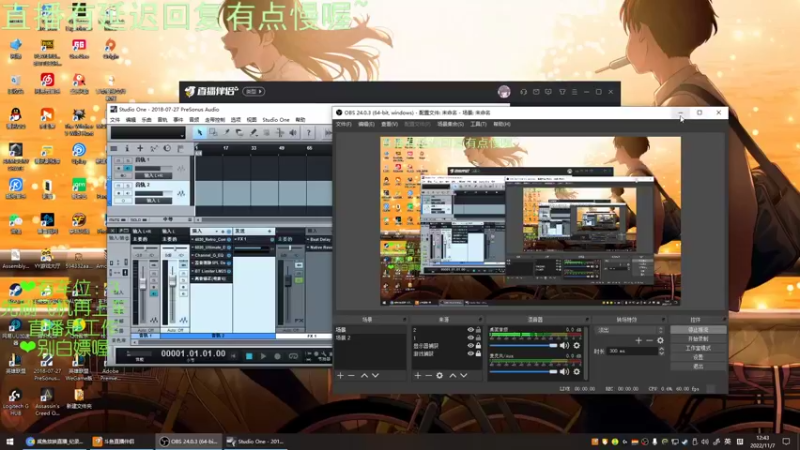The width and height of the screenshot is (800, 450).
Task: Toggle lock of display capture source in OBS
Action: pos(479,345)
